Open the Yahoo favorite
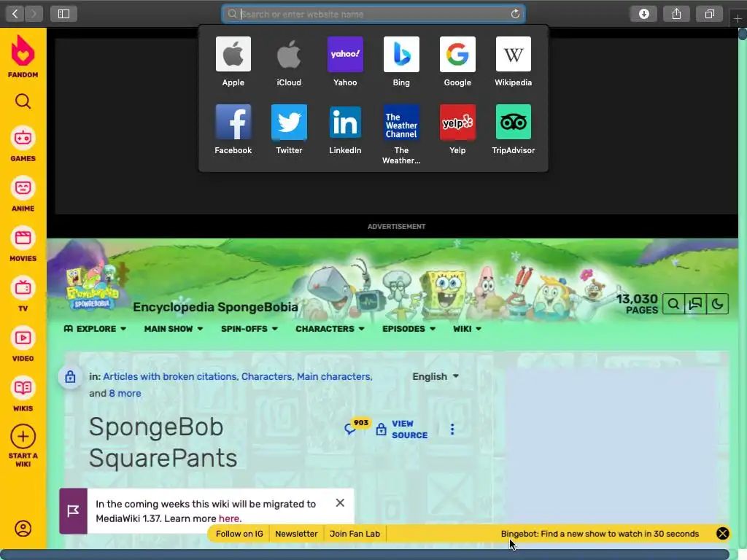 345,61
